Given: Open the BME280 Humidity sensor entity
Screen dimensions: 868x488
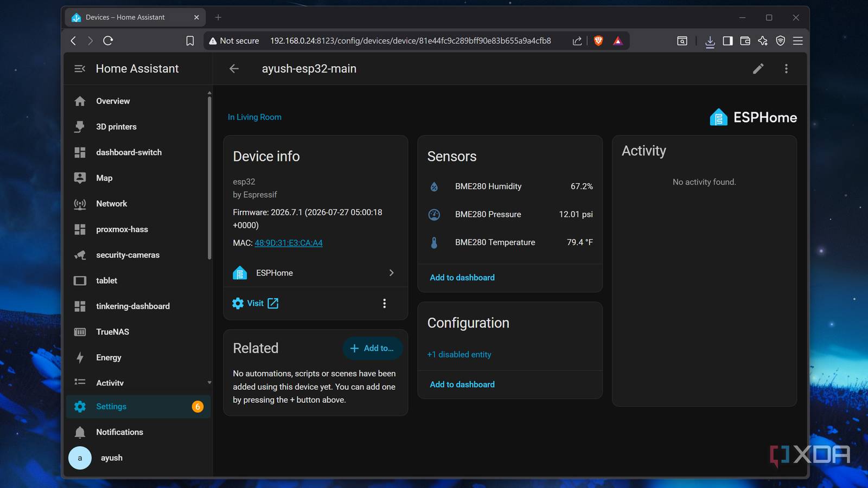Looking at the screenshot, I should (510, 187).
